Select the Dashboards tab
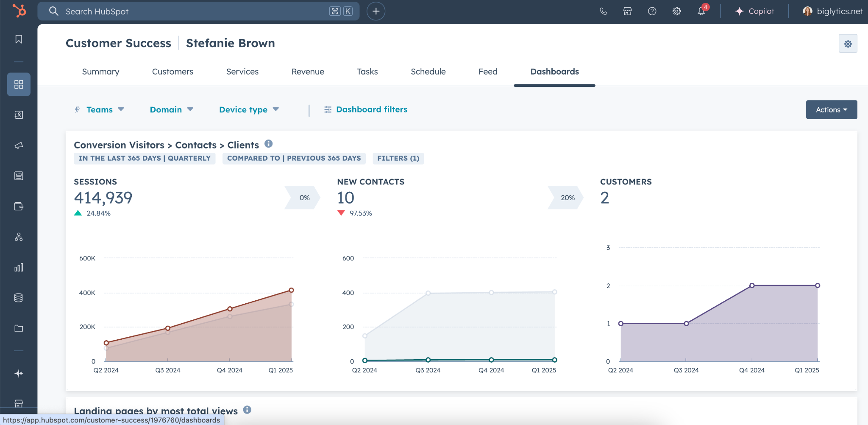Screen dimensions: 868x425 (554, 72)
